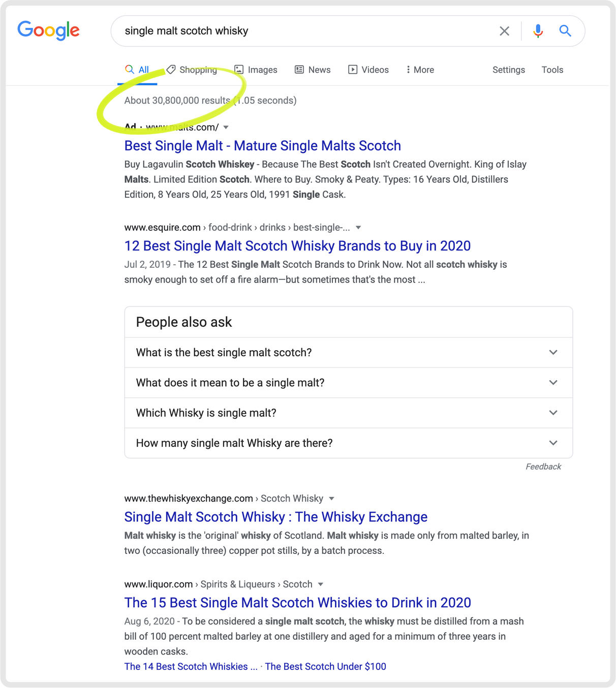The image size is (616, 688).
Task: Open 12 Best Single Malt Scotch Whisky Brands link
Action: [x=297, y=246]
